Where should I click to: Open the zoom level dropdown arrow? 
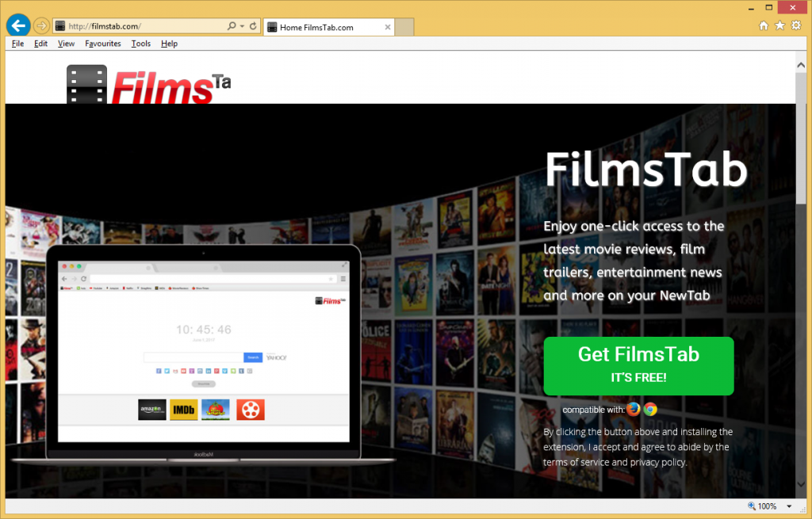tap(789, 506)
